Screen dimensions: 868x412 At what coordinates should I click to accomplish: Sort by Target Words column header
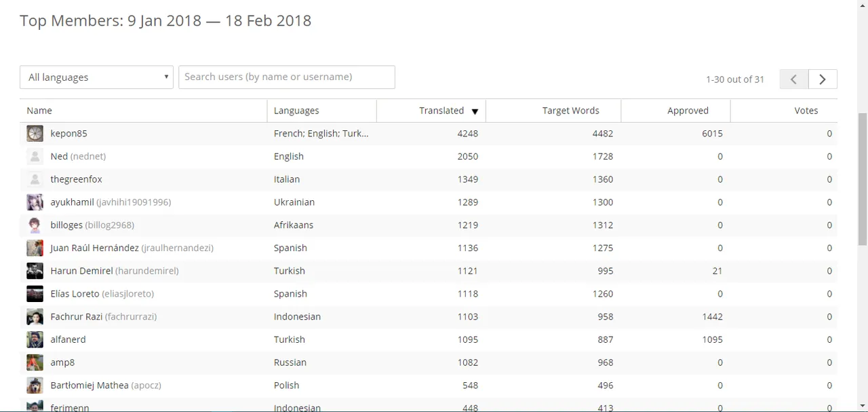pyautogui.click(x=570, y=111)
